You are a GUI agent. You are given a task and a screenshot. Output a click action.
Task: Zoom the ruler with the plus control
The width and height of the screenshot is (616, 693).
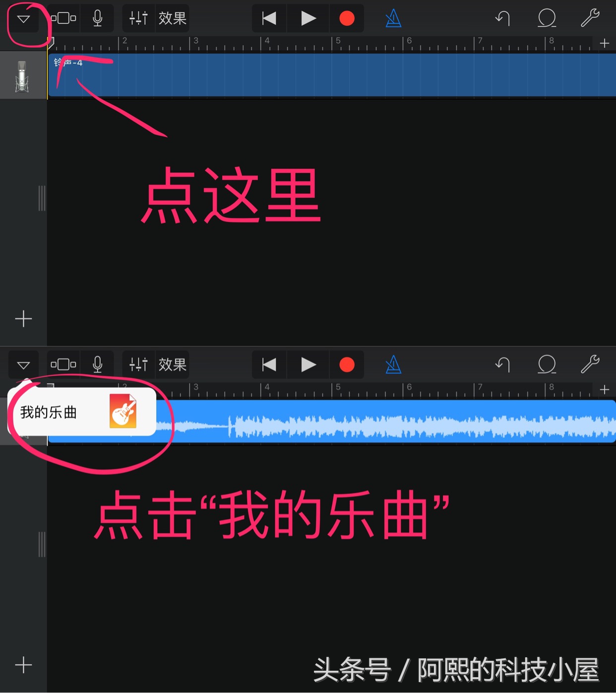pyautogui.click(x=605, y=43)
